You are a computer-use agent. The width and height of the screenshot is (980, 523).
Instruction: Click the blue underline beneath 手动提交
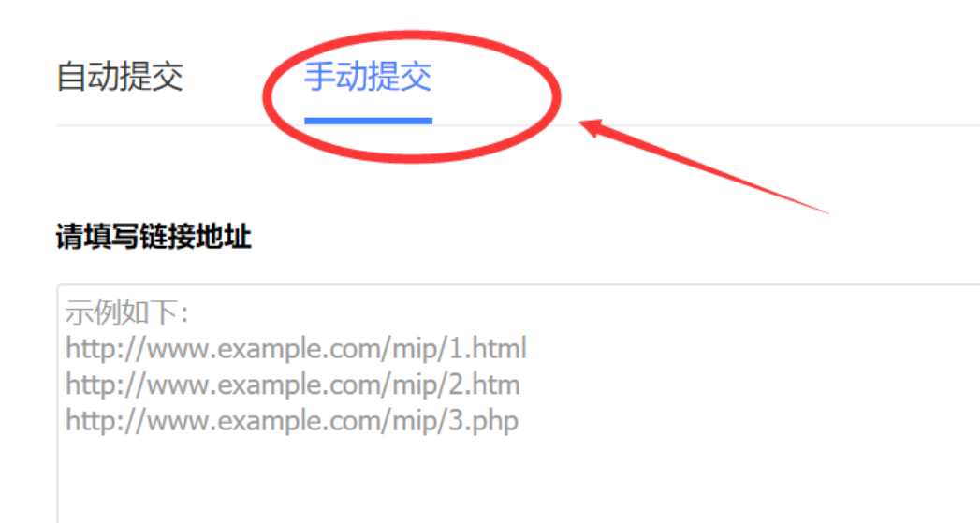[368, 121]
